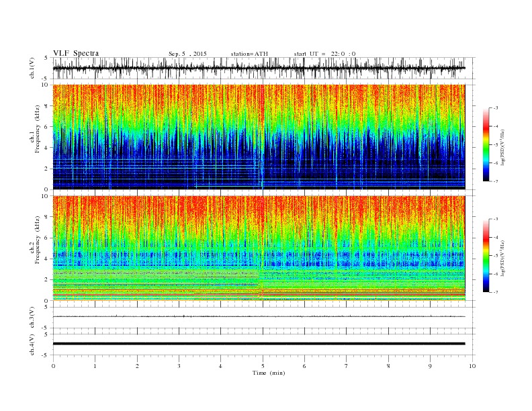The image size is (532, 411).
Task: Click the "1" tick on the Time axis
Action: pyautogui.click(x=95, y=366)
